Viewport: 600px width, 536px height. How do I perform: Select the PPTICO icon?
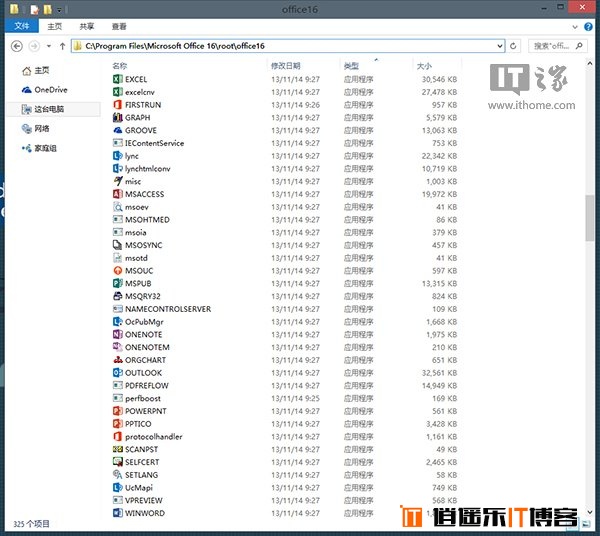117,424
